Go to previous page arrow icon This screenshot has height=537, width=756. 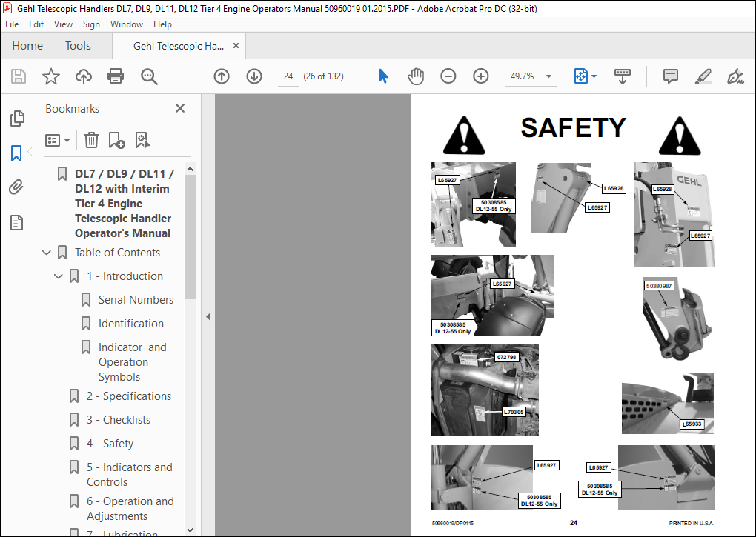pyautogui.click(x=222, y=76)
